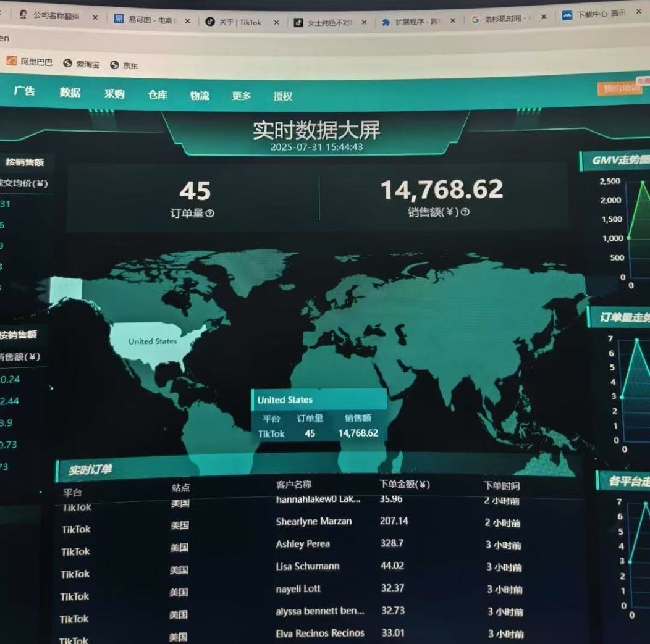The width and height of the screenshot is (650, 644).
Task: Click the GMV走势图 panel header
Action: (615, 161)
